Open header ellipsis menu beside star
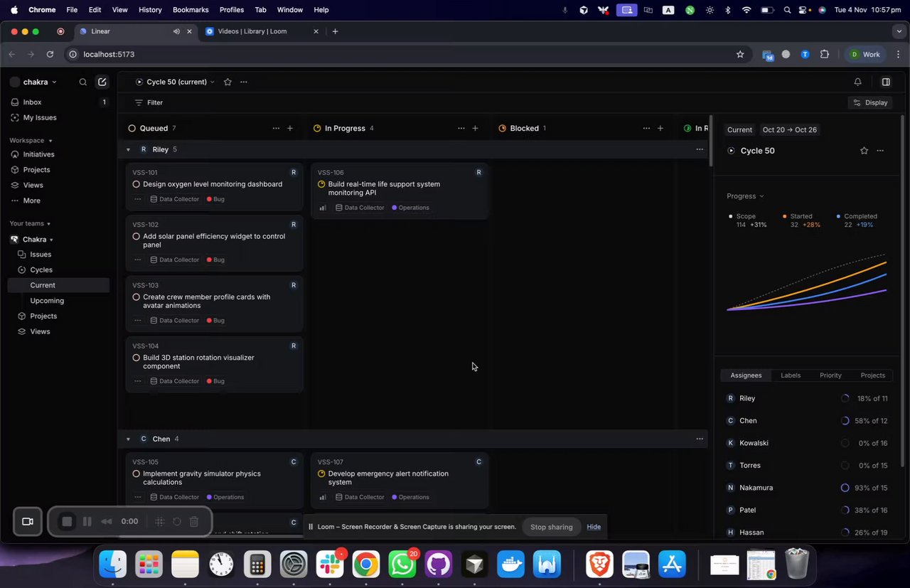This screenshot has height=588, width=910. tap(244, 82)
